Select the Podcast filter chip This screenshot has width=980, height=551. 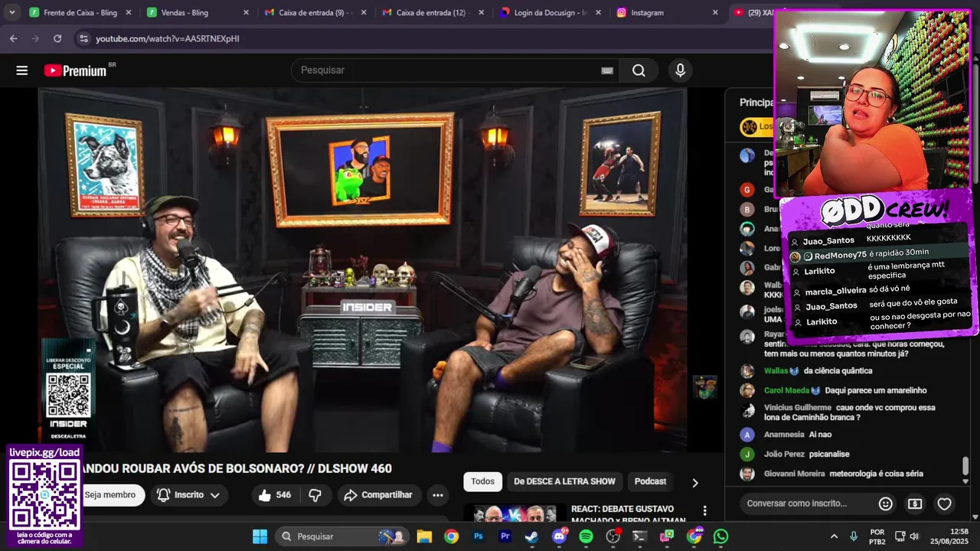pyautogui.click(x=650, y=481)
